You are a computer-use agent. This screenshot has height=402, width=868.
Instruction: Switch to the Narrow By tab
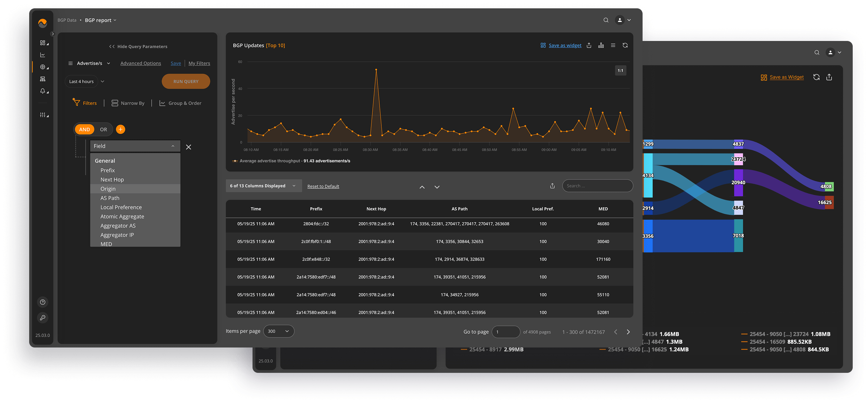tap(128, 103)
